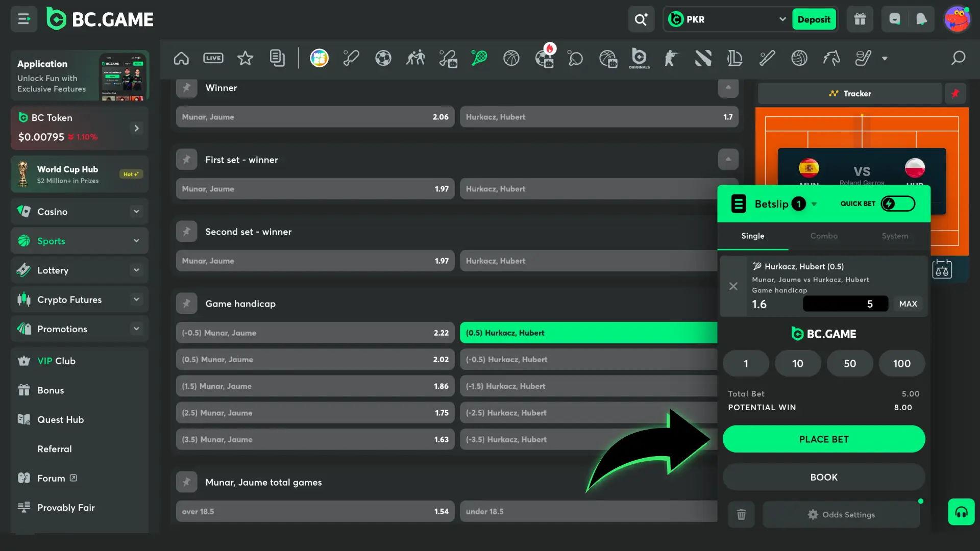Select the table tennis paddle icon
The height and width of the screenshot is (551, 980).
pos(575,58)
